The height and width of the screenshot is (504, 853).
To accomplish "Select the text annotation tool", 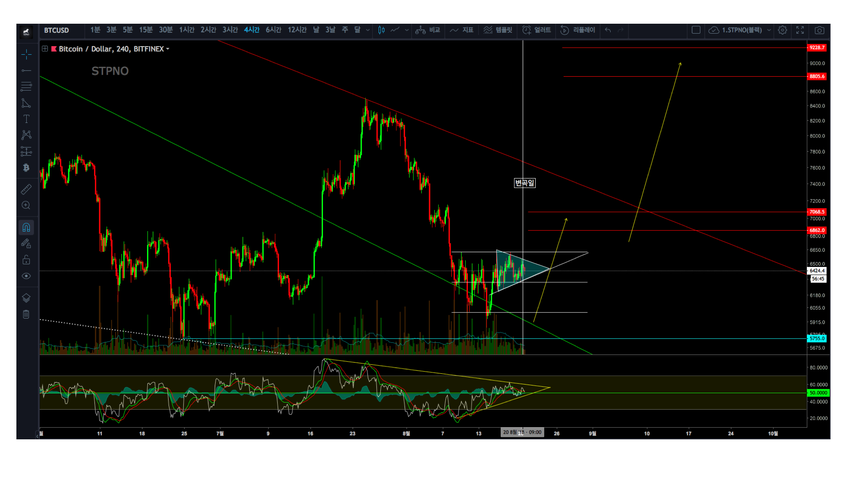I will click(26, 119).
